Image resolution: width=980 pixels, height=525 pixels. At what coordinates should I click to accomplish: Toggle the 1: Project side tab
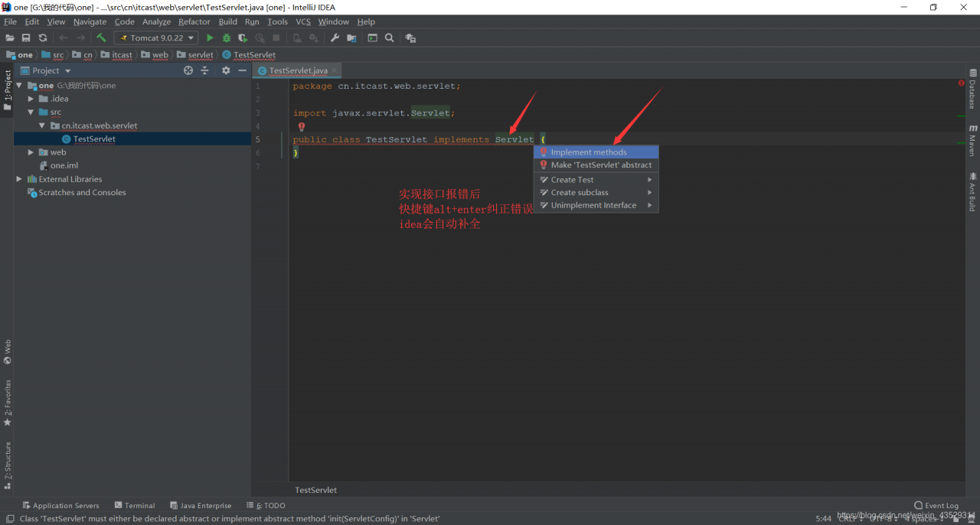pos(7,90)
